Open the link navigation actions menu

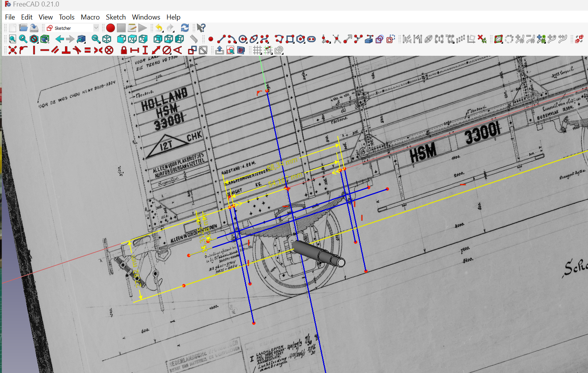(81, 39)
